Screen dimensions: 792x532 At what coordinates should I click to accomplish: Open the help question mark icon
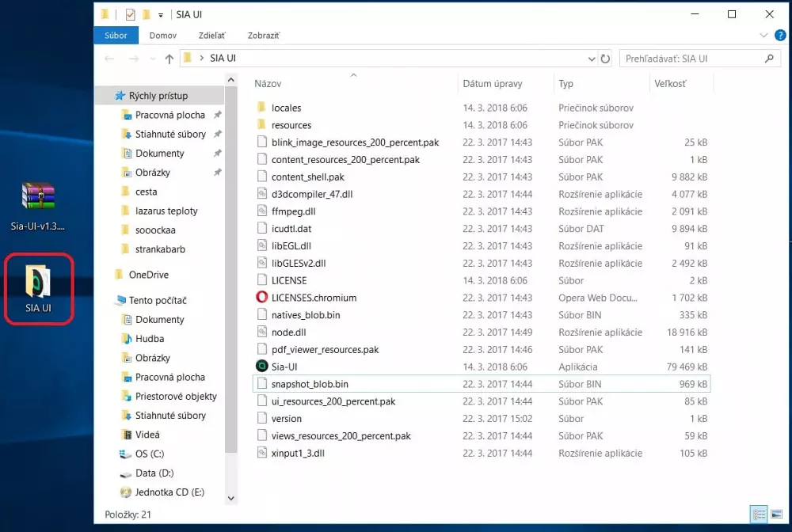click(778, 36)
